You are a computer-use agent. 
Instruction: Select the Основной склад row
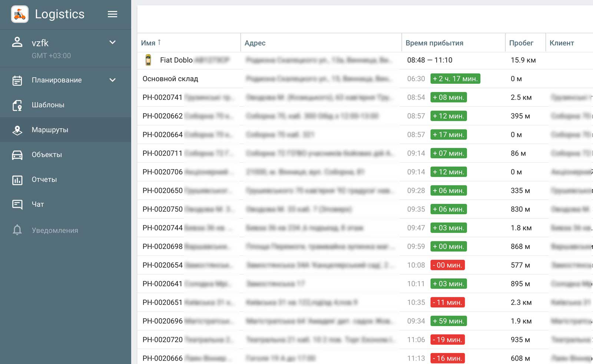click(x=365, y=79)
